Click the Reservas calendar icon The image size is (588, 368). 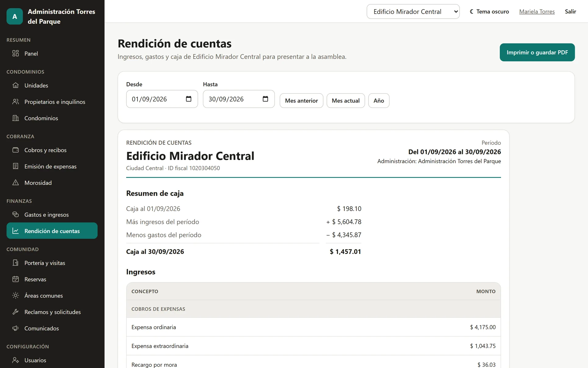[x=16, y=279]
